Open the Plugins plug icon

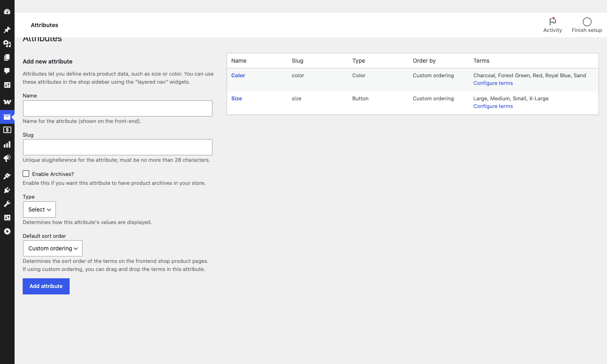point(7,190)
